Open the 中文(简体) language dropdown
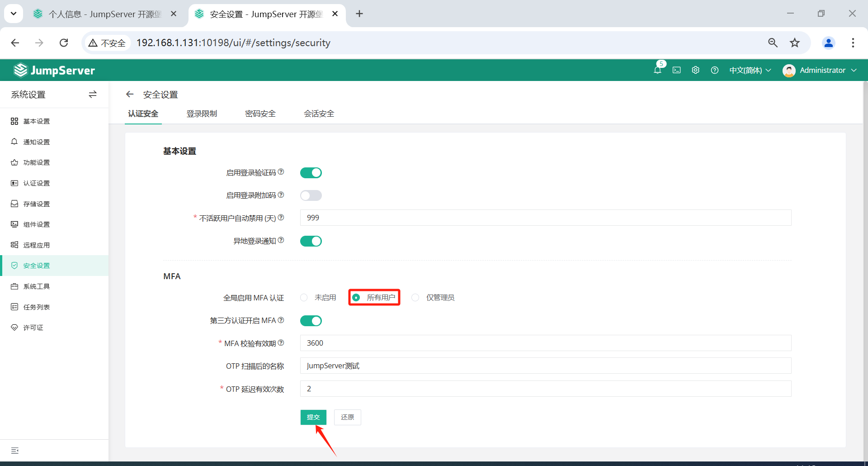Screen dimensions: 868x466 (x=750, y=70)
